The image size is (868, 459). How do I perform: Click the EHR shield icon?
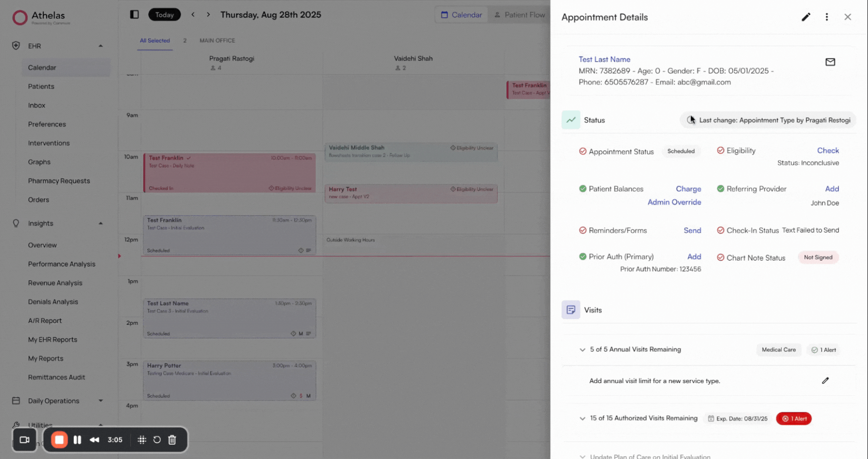point(16,46)
